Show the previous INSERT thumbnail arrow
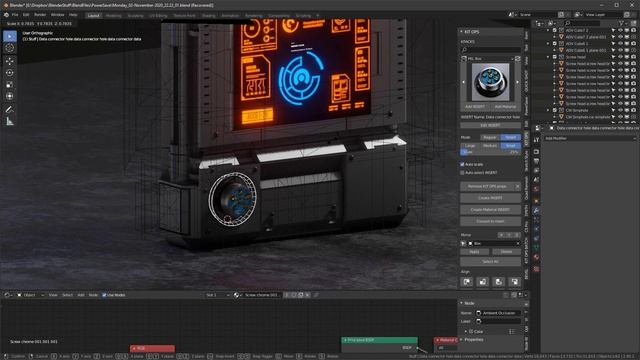Image resolution: width=640 pixels, height=360 pixels. pos(464,82)
